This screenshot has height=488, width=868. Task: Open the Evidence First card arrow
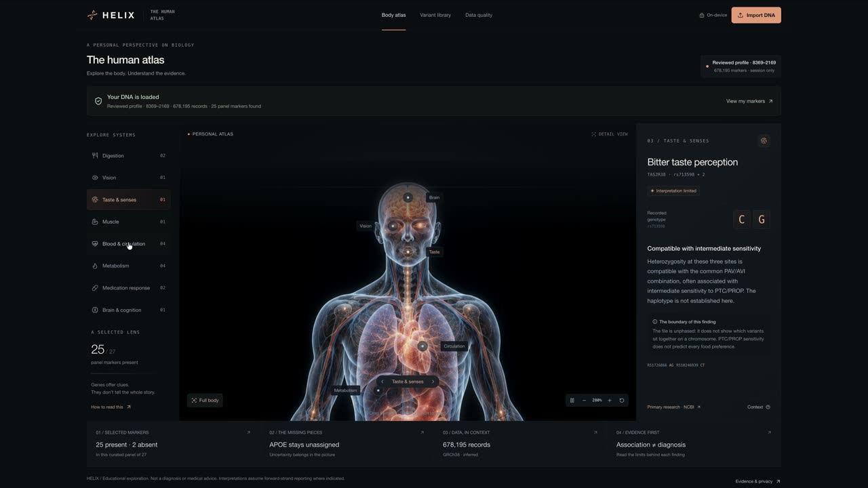pos(769,432)
